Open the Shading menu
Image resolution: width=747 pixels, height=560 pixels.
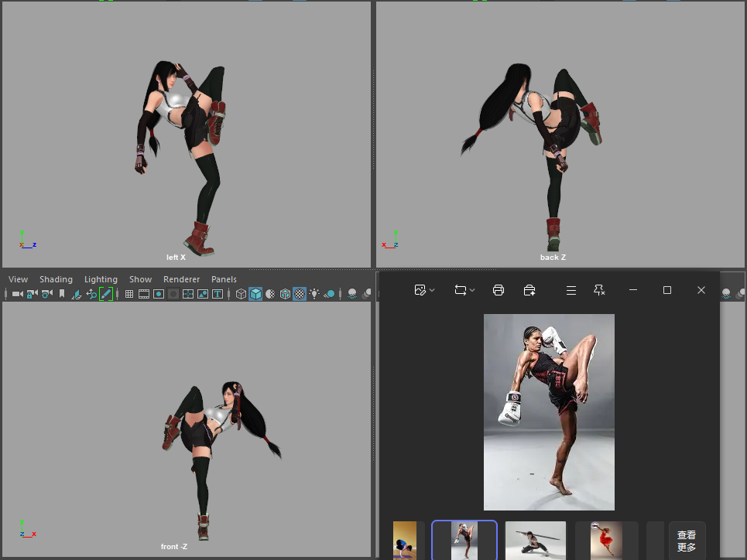point(57,279)
